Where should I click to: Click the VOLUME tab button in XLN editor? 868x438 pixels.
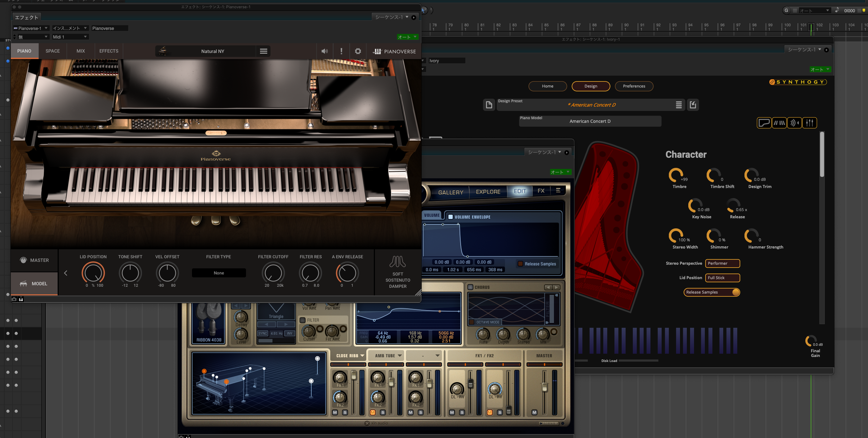pos(431,215)
